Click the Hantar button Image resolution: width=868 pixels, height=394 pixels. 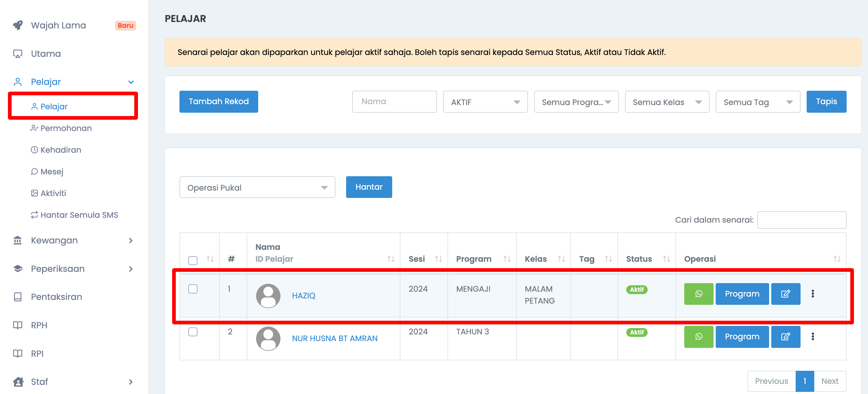click(x=369, y=187)
